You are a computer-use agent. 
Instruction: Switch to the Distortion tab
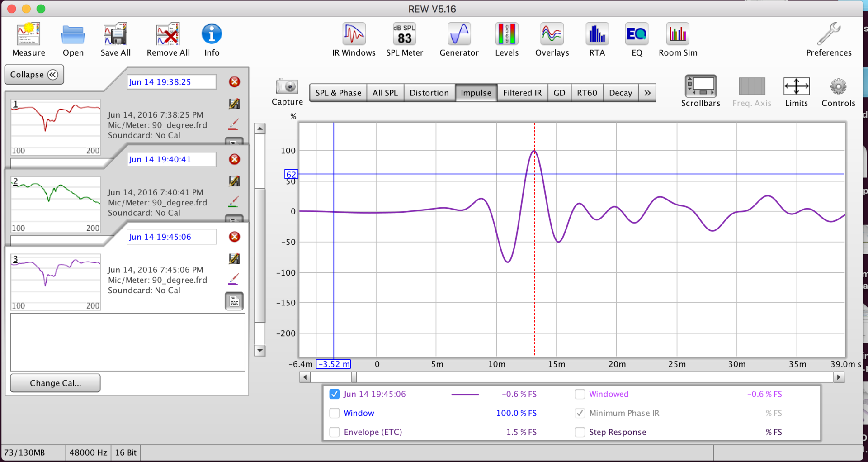pyautogui.click(x=429, y=93)
